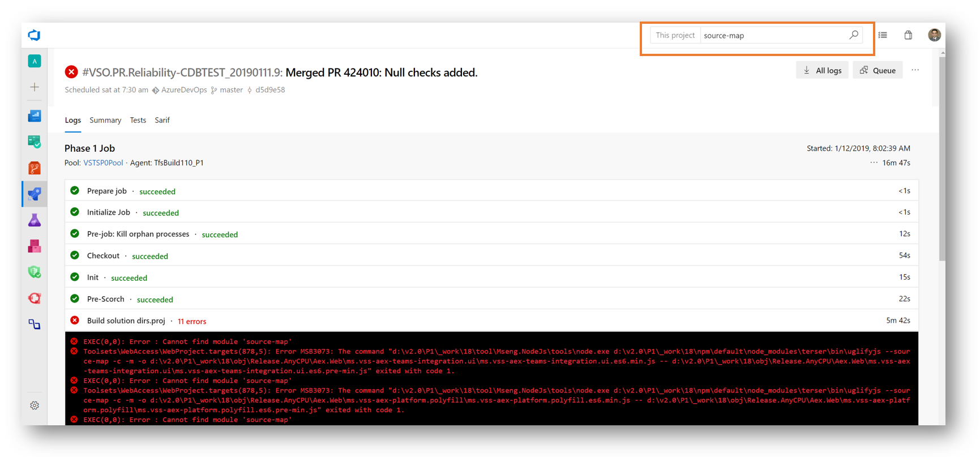Click the source-map search field
This screenshot has width=980, height=457.
coord(773,35)
